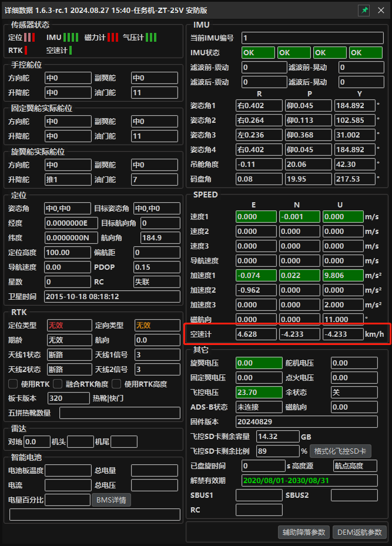Click the 固件版本 20240829 field
The height and width of the screenshot is (546, 392).
pyautogui.click(x=307, y=421)
